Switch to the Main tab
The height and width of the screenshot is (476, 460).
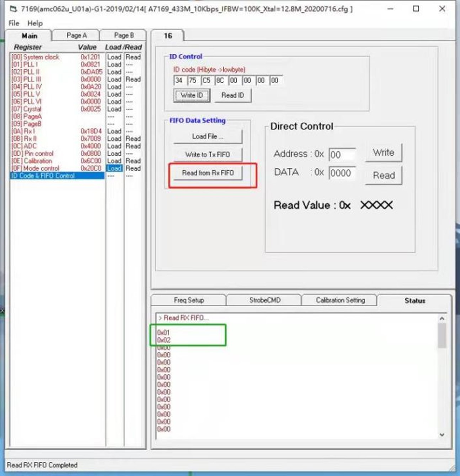tap(29, 36)
